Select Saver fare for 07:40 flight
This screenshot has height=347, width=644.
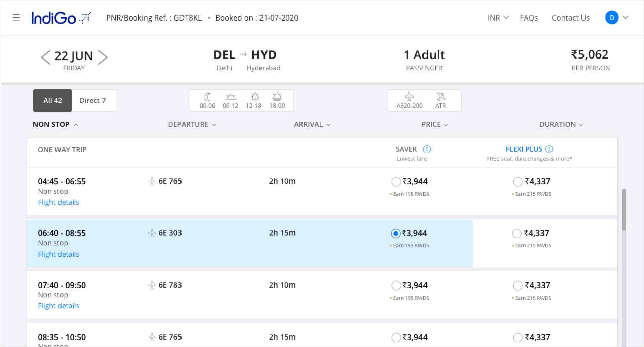(396, 285)
